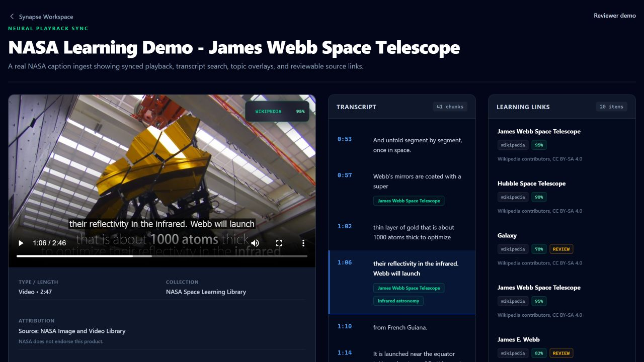This screenshot has height=362, width=644.
Task: Click the REVIEW badge on Galaxy
Action: pos(561,249)
